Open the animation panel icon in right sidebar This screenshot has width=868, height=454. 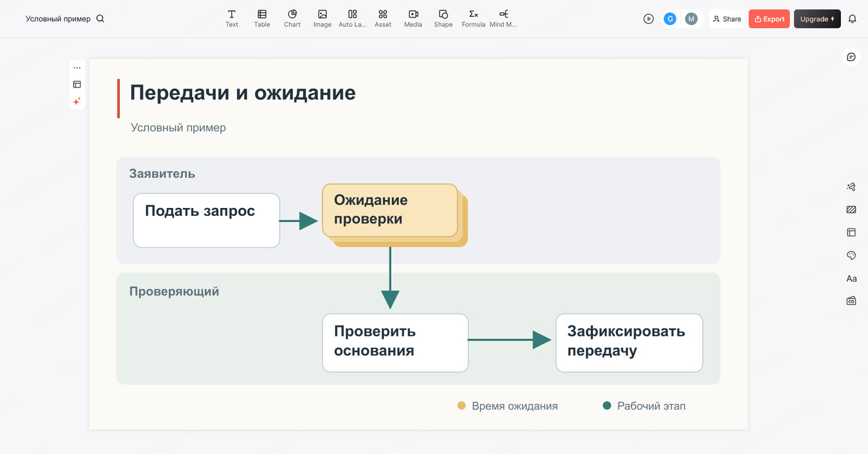click(851, 187)
